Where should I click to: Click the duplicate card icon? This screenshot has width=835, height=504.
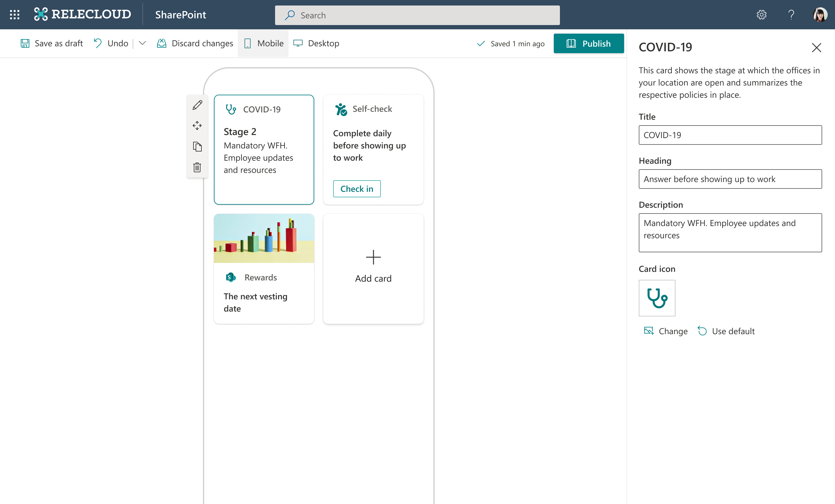pos(197,147)
